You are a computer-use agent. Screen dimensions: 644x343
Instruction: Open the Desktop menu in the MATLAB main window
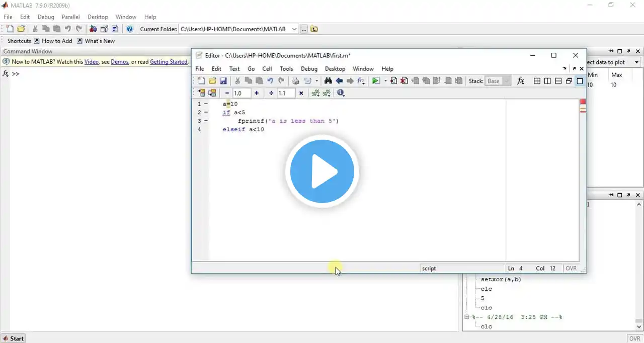pyautogui.click(x=98, y=17)
